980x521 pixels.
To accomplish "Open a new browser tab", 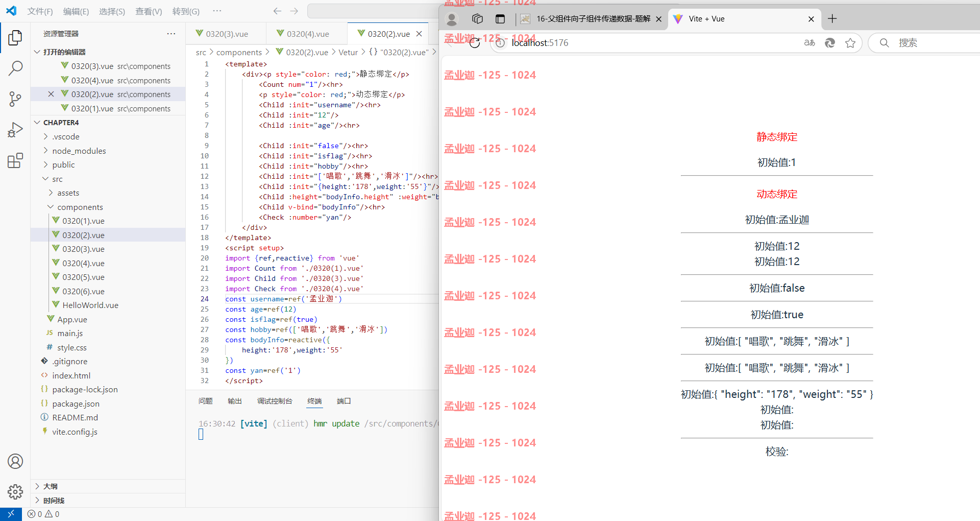I will (832, 19).
